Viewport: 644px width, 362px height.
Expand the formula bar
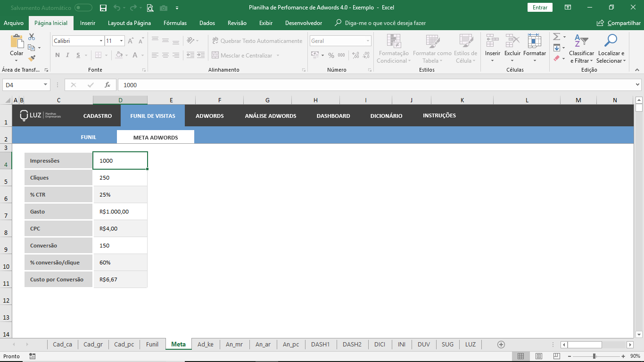tap(638, 85)
